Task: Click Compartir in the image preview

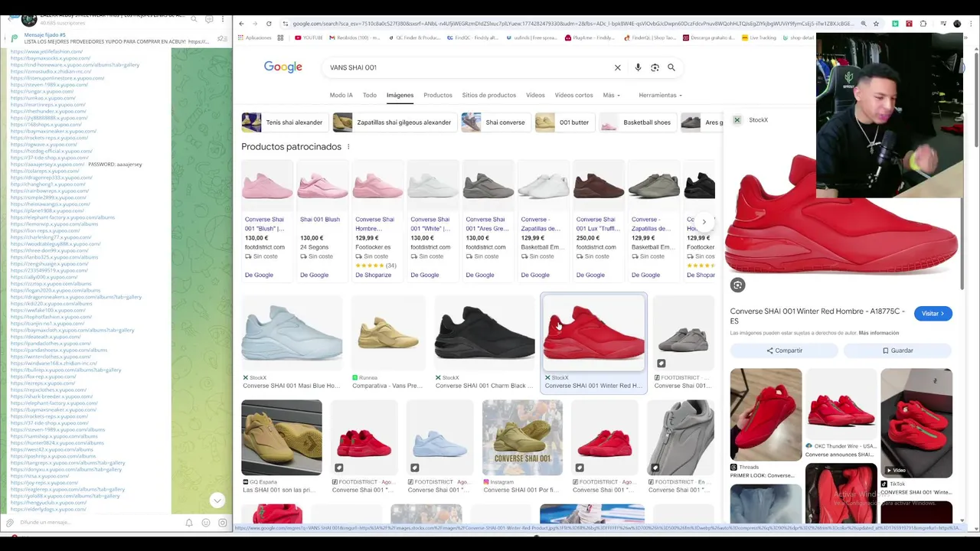Action: [784, 350]
